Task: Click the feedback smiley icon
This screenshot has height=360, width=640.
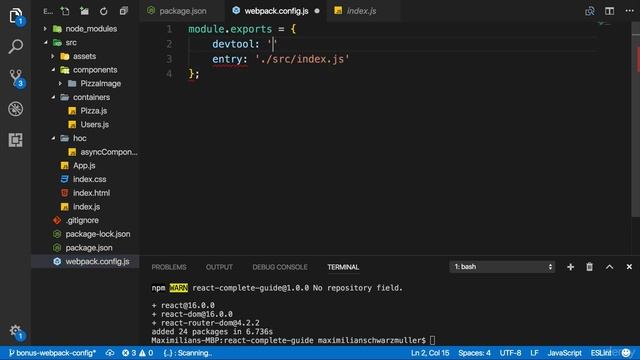Action: coord(626,353)
